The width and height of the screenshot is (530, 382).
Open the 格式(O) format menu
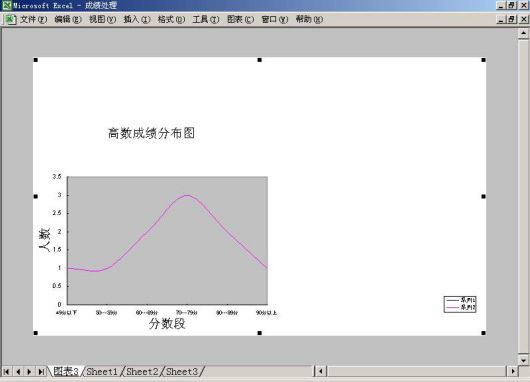[171, 19]
